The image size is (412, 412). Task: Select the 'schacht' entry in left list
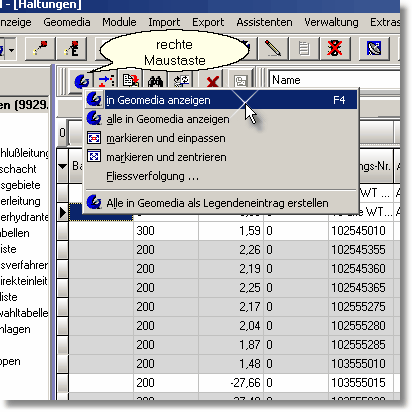pos(18,169)
